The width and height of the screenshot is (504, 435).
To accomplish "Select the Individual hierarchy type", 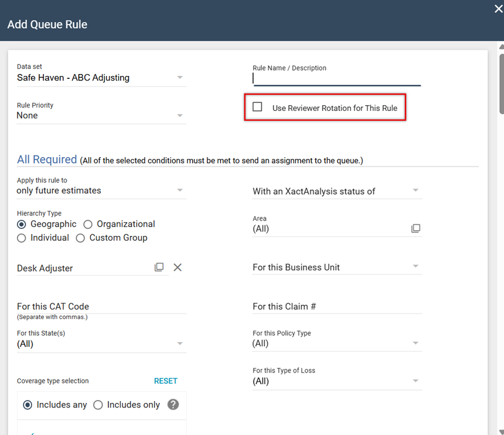I will point(22,238).
